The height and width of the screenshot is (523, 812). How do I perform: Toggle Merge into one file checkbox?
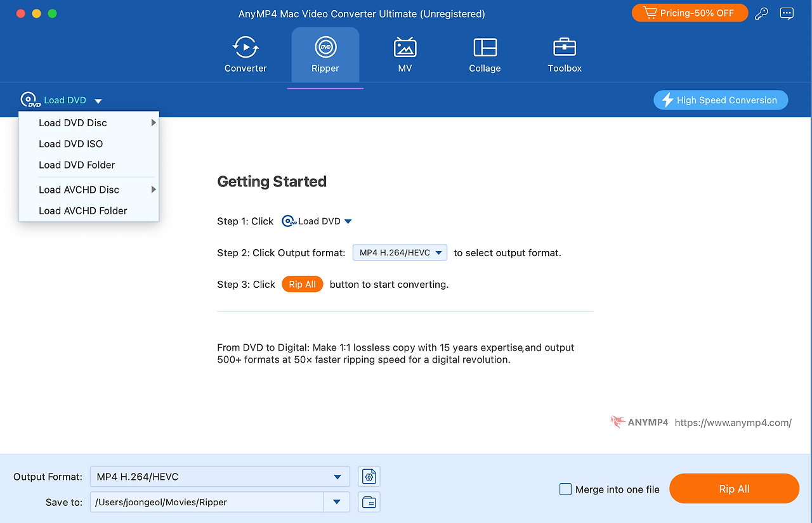[x=565, y=489]
